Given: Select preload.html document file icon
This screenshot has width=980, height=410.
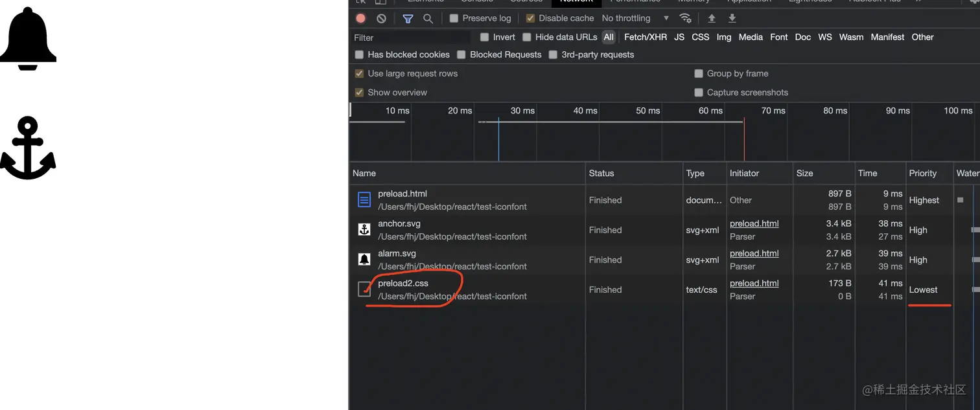Looking at the screenshot, I should (x=364, y=200).
